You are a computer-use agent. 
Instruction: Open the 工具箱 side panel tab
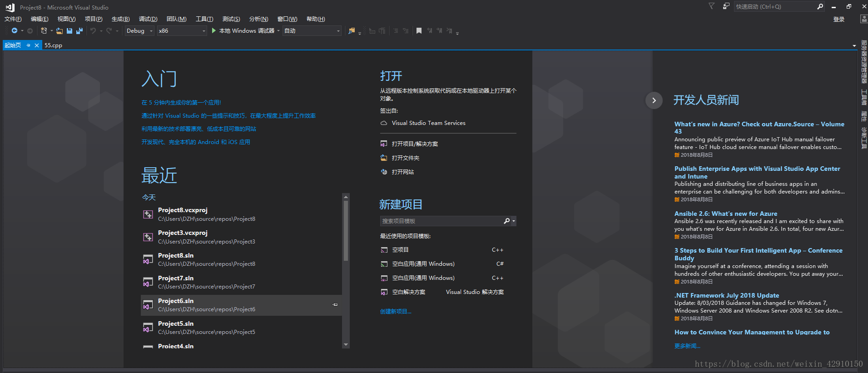click(864, 98)
